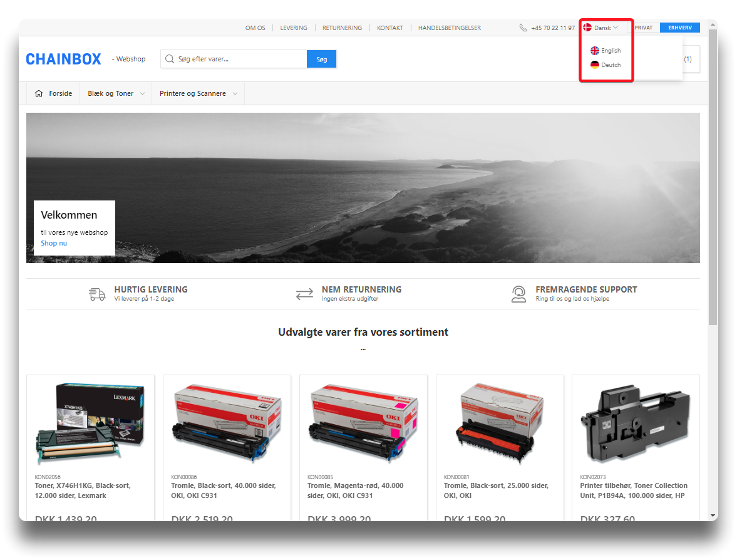Viewport: 737px width, 560px height.
Task: Expand the Blæk og Toner menu
Action: tap(116, 93)
